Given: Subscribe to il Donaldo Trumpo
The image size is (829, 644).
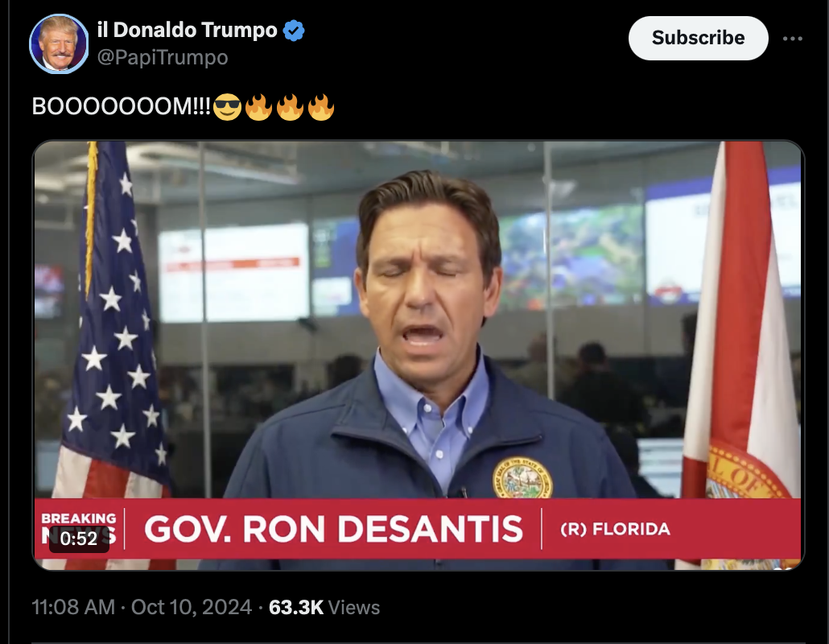Looking at the screenshot, I should (698, 38).
